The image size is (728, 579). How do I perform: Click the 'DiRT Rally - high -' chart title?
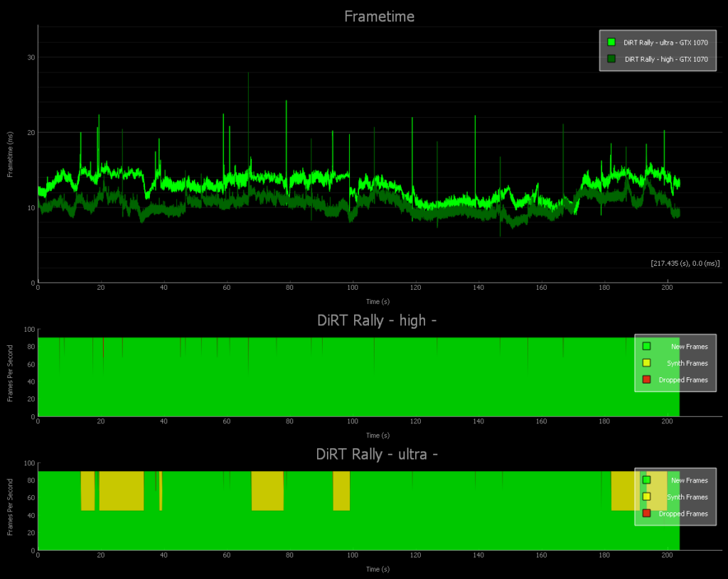click(x=376, y=320)
